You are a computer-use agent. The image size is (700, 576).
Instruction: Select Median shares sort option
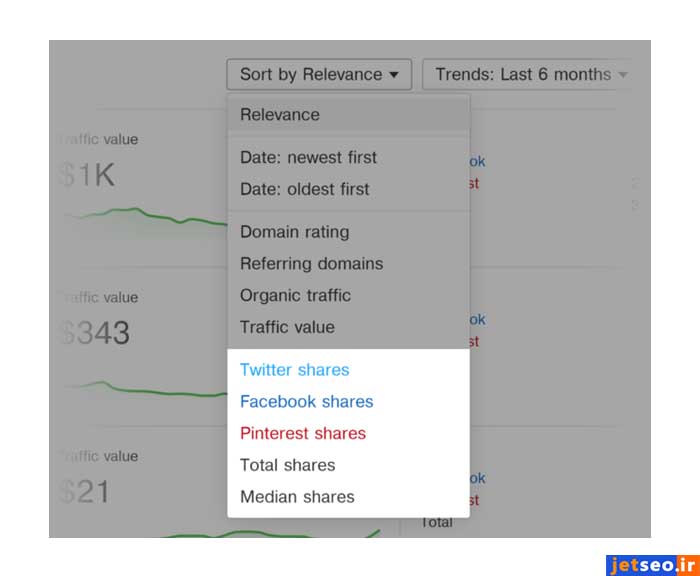coord(297,497)
